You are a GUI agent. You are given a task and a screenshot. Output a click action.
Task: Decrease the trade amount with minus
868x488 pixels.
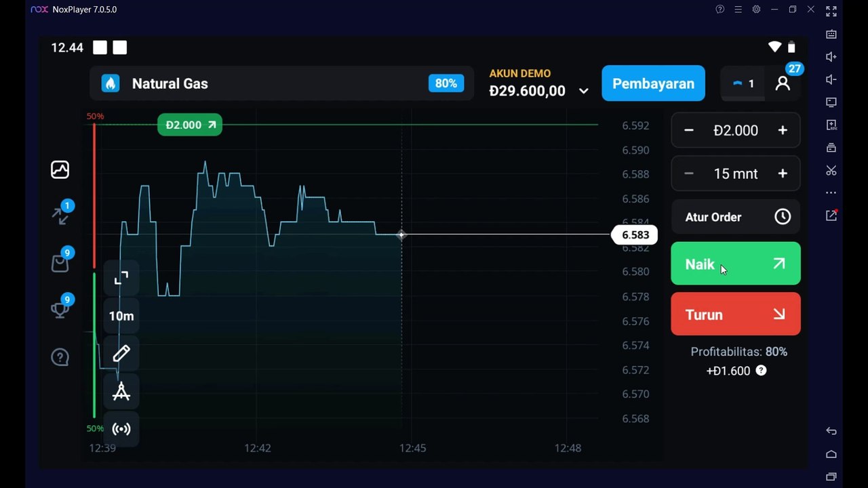pos(689,130)
